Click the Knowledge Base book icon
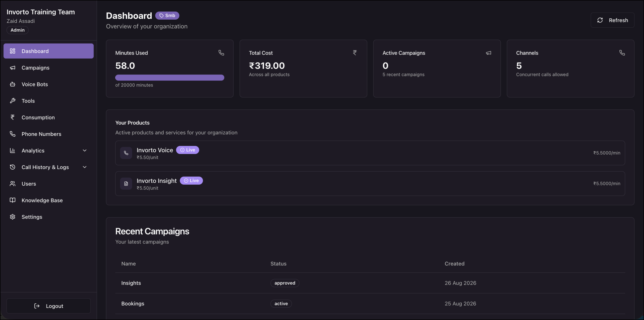 click(13, 200)
